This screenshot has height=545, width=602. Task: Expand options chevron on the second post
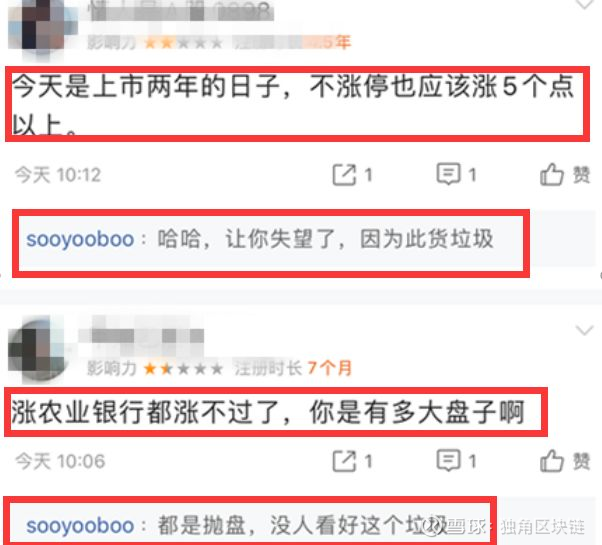(x=584, y=330)
